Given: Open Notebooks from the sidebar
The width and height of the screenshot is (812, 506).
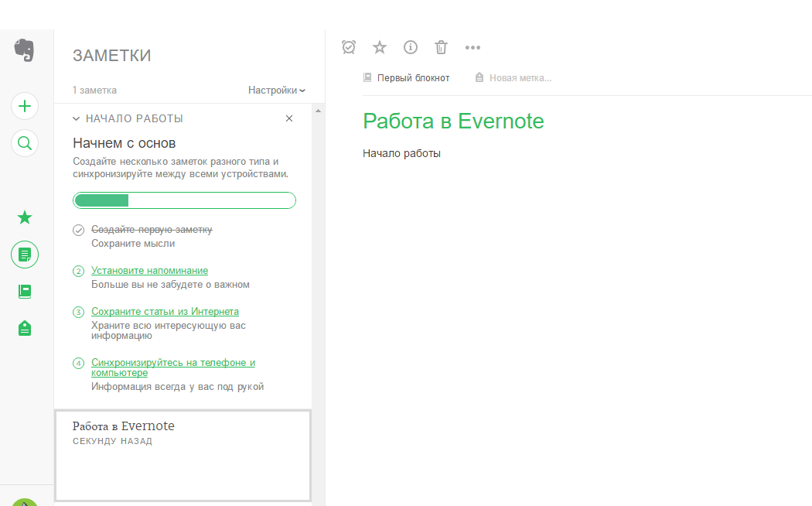Looking at the screenshot, I should [24, 291].
